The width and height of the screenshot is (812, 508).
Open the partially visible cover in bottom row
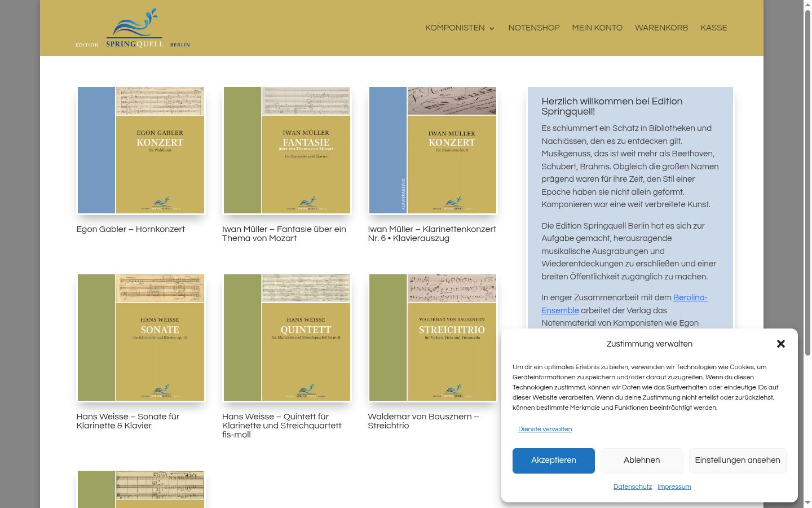coord(141,489)
